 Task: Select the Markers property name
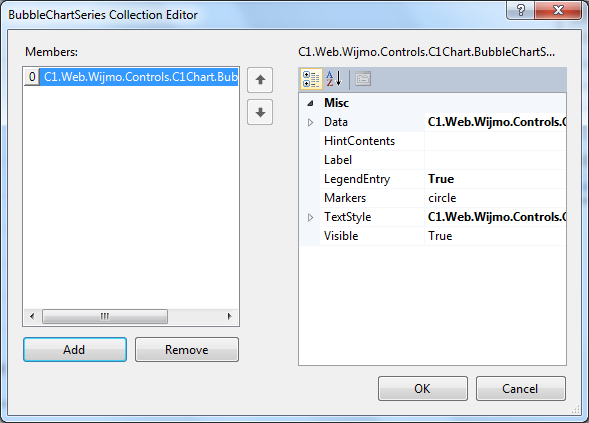(345, 198)
